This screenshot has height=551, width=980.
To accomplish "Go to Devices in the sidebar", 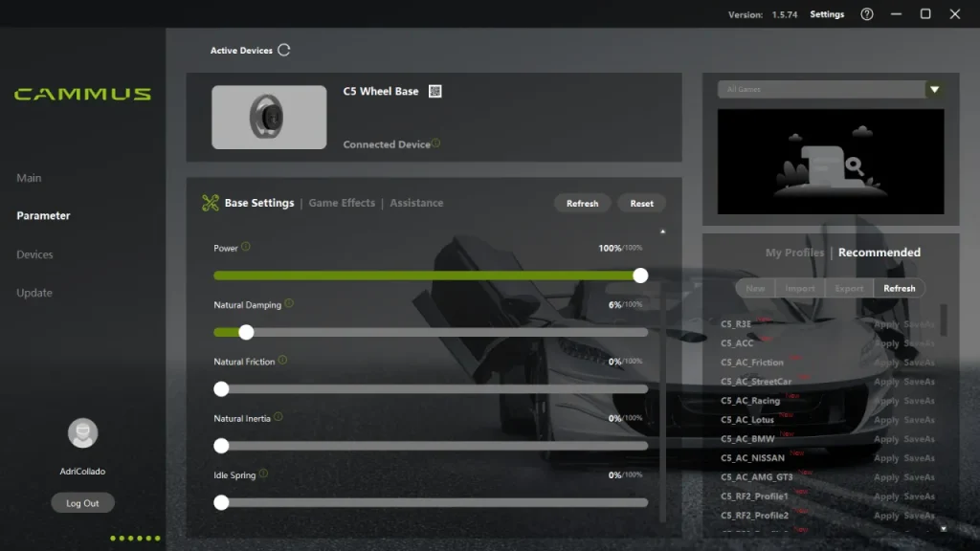I will [x=34, y=254].
